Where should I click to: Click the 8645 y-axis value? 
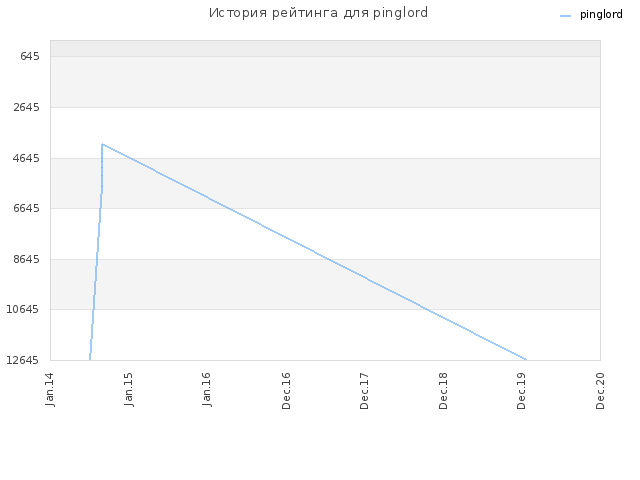pyautogui.click(x=27, y=259)
